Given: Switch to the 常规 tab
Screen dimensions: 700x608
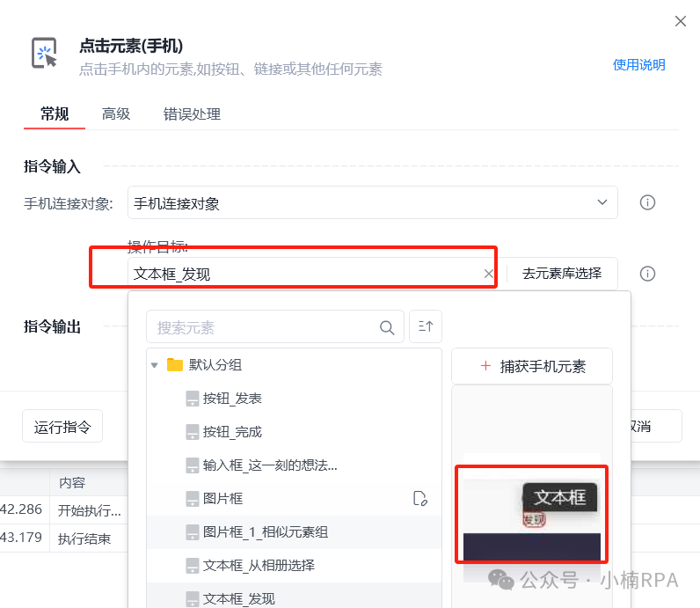Looking at the screenshot, I should [x=55, y=114].
